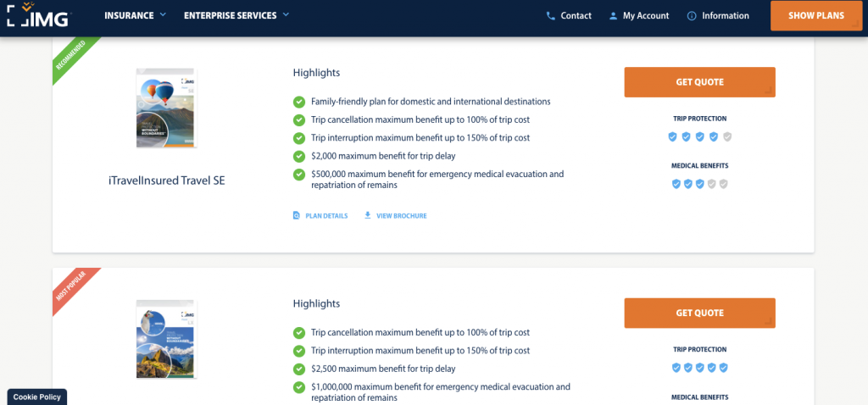This screenshot has width=868, height=405.
Task: Click the IMG logo in header
Action: (x=40, y=16)
